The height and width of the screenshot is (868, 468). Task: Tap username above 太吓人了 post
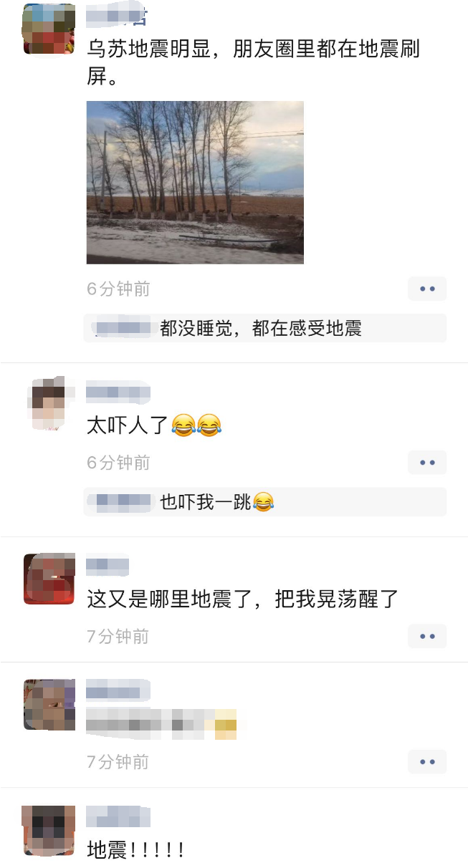pyautogui.click(x=118, y=392)
